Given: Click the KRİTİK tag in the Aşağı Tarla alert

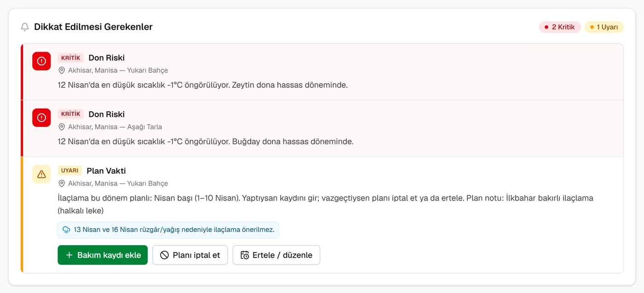Looking at the screenshot, I should pyautogui.click(x=71, y=114).
